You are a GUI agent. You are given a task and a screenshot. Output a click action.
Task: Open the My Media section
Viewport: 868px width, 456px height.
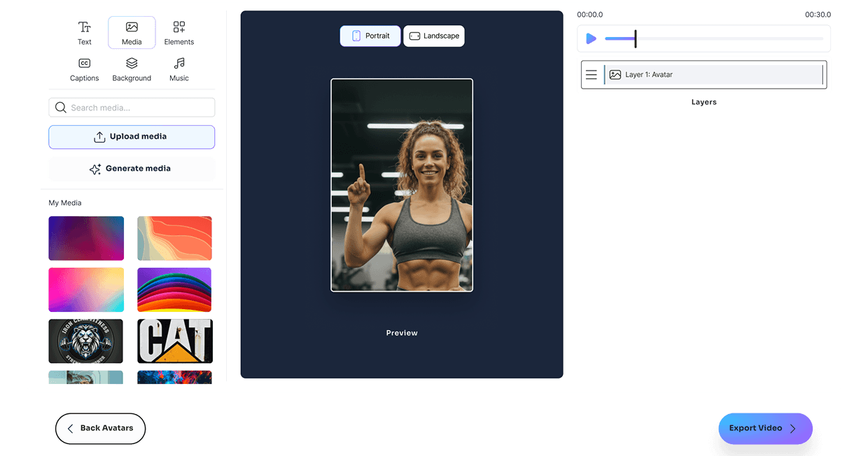(x=64, y=202)
